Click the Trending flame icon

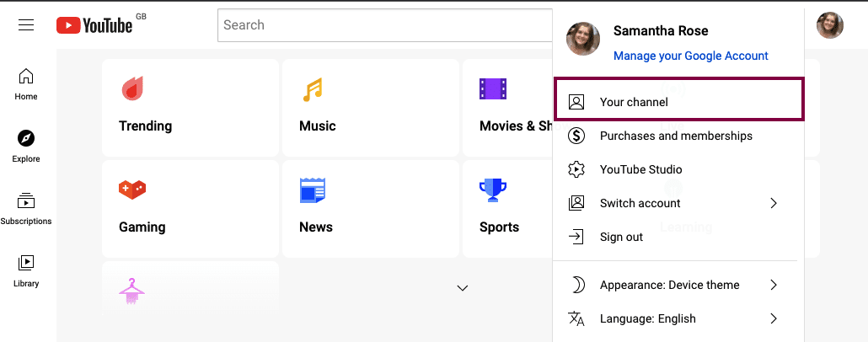[132, 88]
